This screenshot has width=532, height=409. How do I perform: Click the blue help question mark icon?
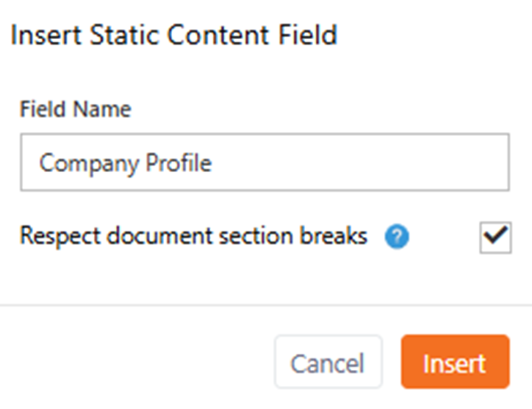pyautogui.click(x=397, y=238)
